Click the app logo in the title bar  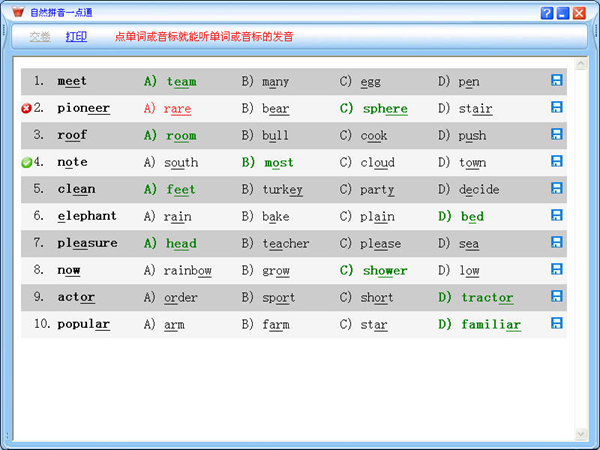(18, 12)
